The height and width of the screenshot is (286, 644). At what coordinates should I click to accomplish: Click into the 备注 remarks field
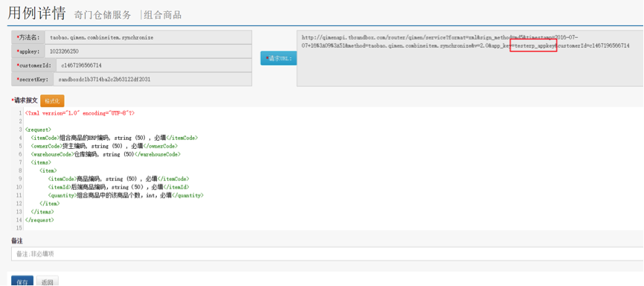327,254
